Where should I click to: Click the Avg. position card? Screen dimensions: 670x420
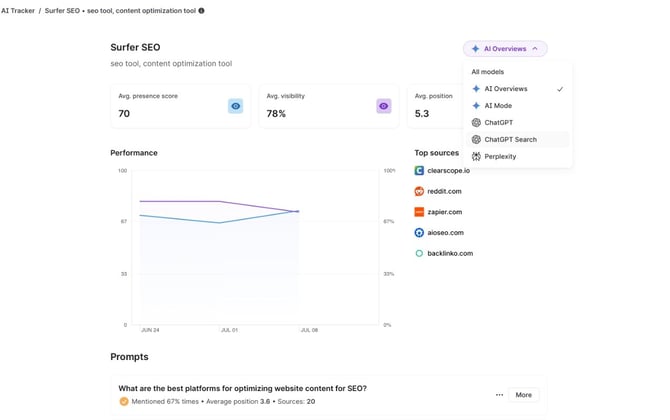(435, 106)
